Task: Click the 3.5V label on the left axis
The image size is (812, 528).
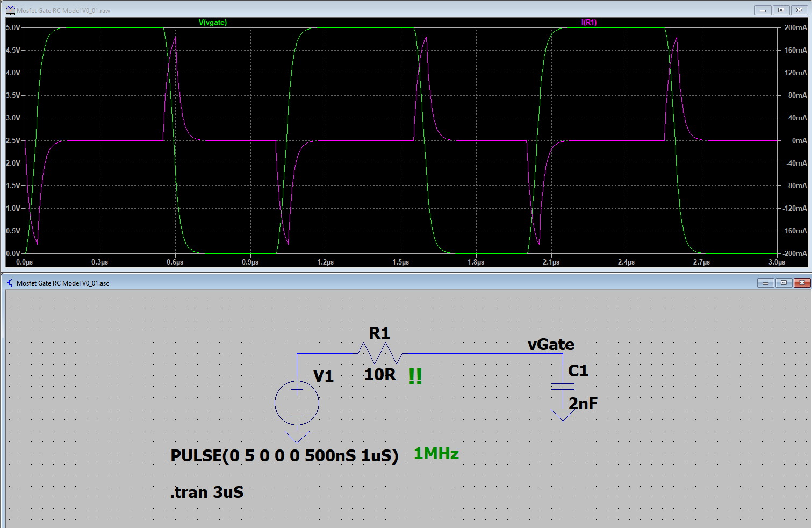Action: [13, 95]
